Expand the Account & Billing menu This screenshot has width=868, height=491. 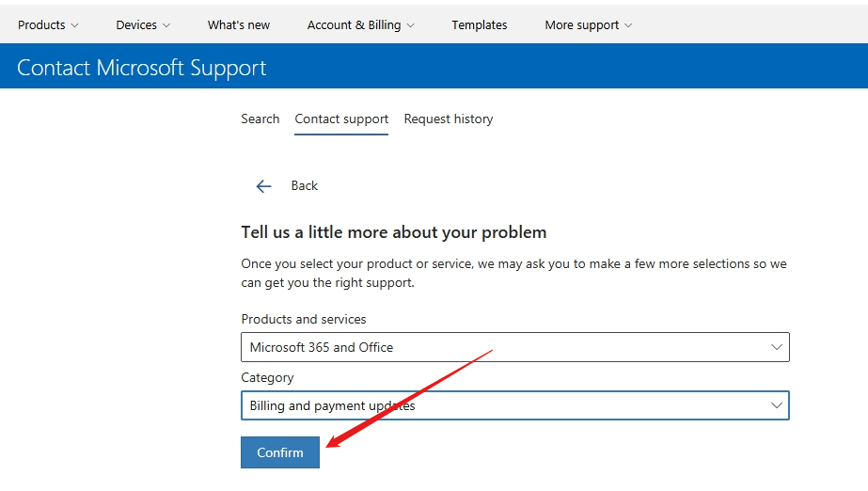[x=360, y=24]
